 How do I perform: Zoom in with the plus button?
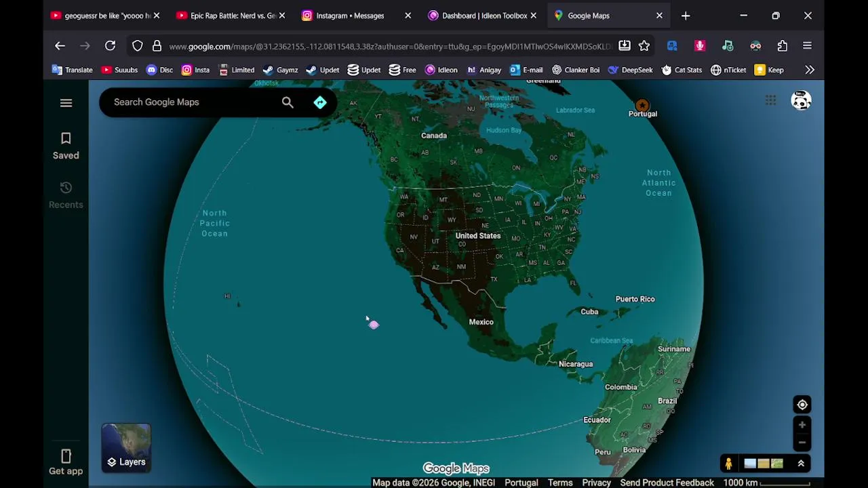point(802,425)
